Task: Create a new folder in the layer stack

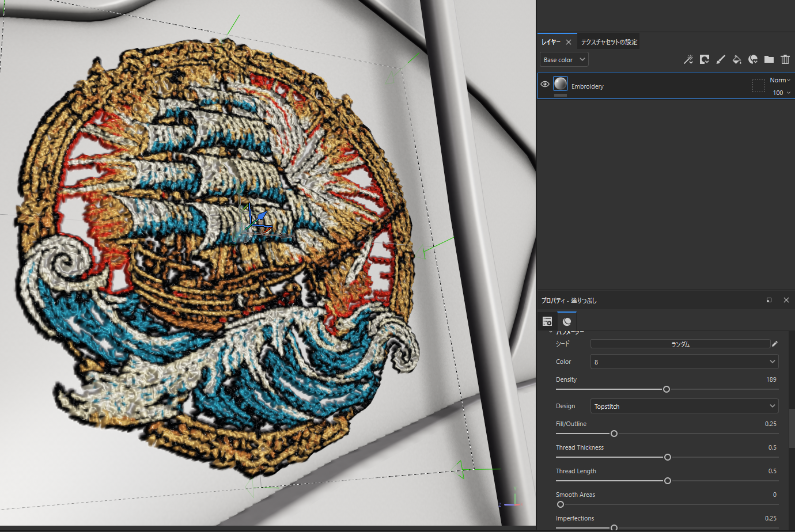Action: pos(769,59)
